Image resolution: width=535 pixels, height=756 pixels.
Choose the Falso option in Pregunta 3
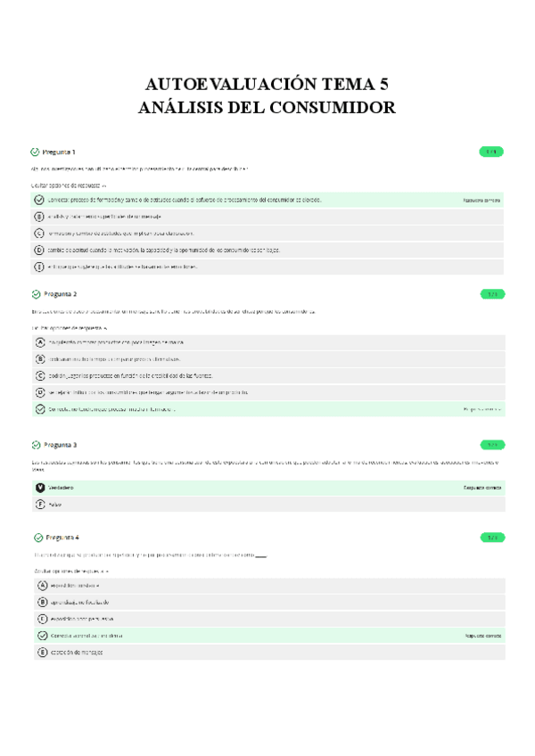[40, 505]
